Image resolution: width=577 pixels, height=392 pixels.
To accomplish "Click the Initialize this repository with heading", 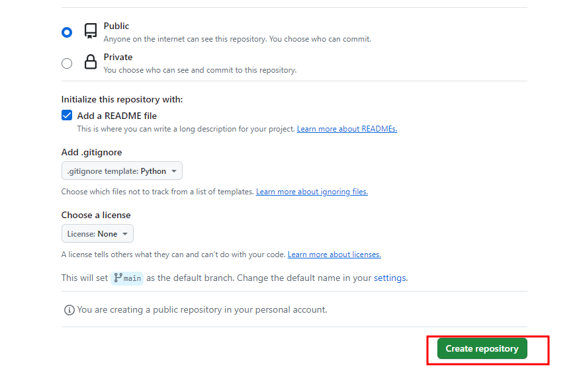I will (122, 99).
